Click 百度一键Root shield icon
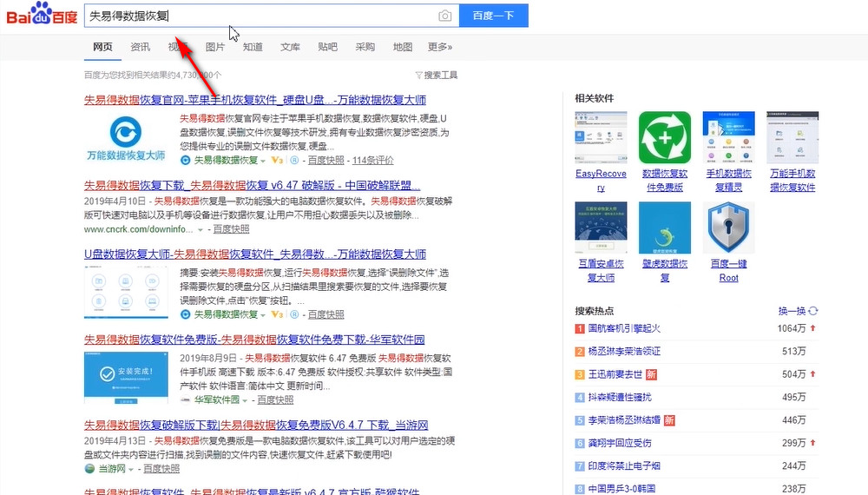This screenshot has width=868, height=495. click(x=728, y=228)
